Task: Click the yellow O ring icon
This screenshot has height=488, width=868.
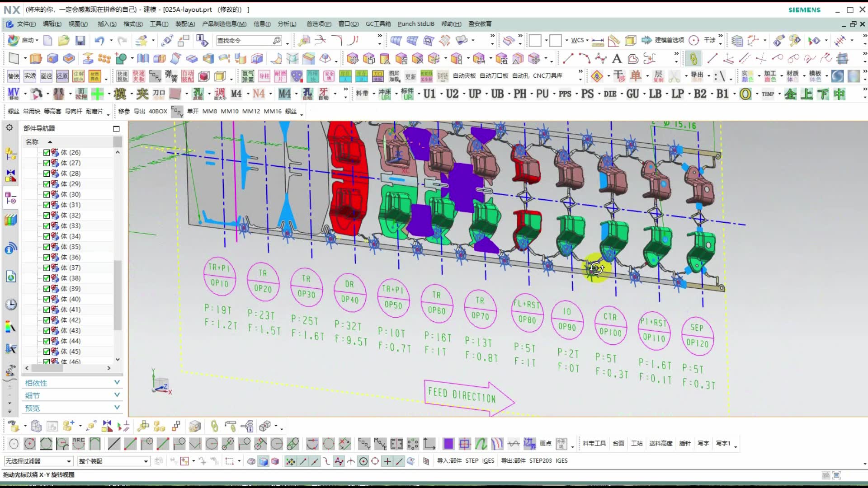Action: tap(745, 94)
